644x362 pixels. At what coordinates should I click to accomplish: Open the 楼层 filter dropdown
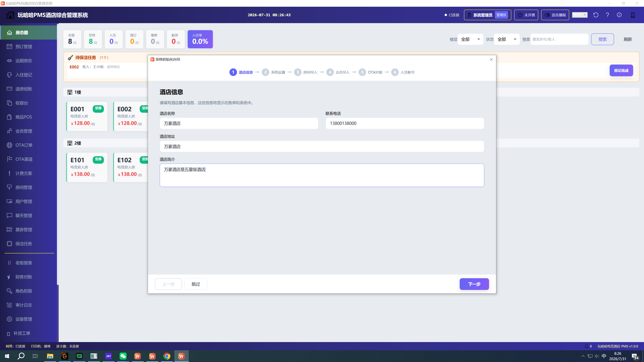tap(470, 39)
